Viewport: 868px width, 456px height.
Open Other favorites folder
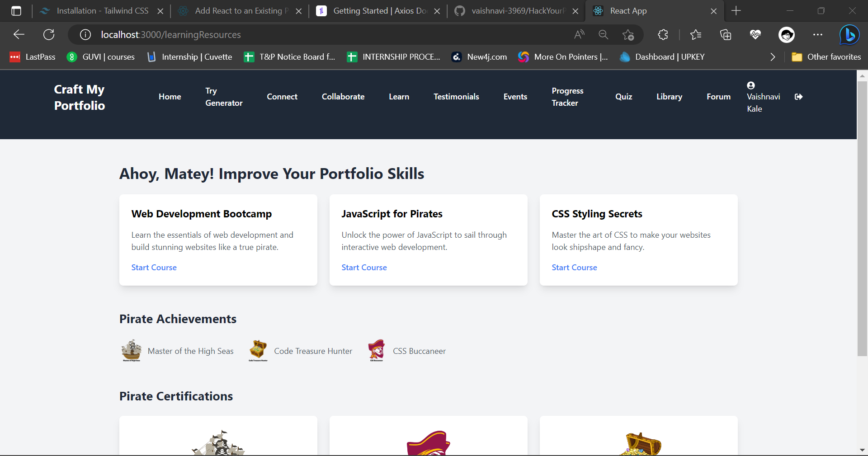coord(826,57)
